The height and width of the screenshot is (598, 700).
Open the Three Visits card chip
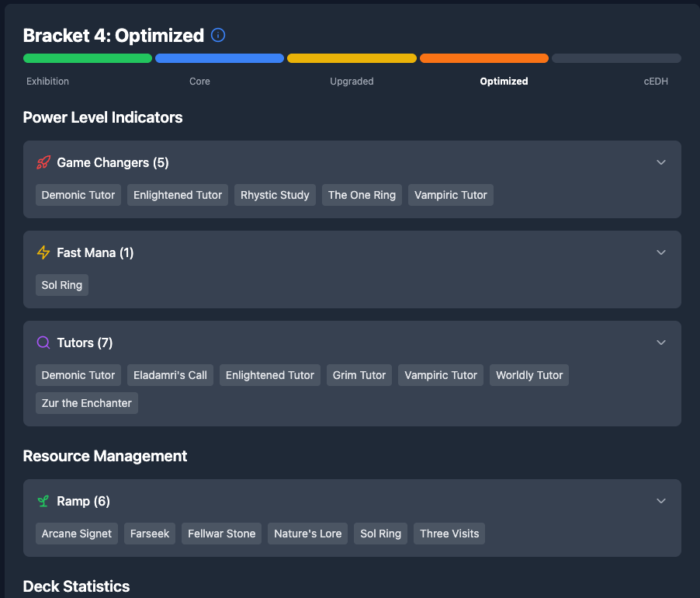[449, 534]
